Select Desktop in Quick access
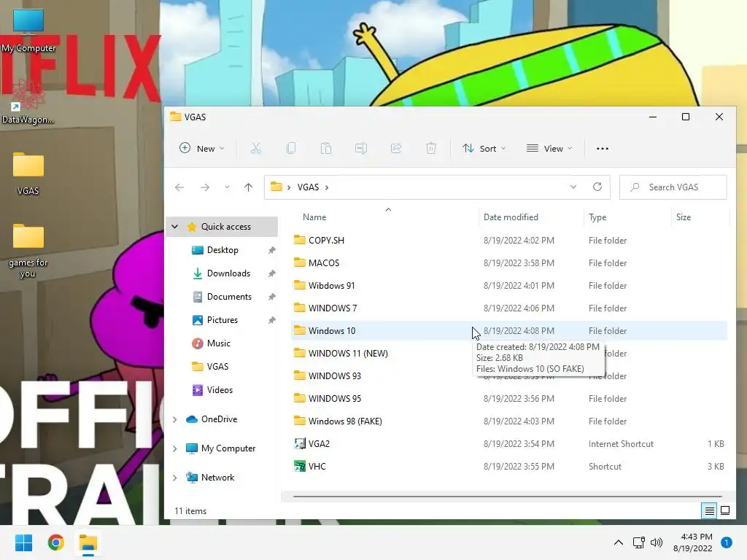The width and height of the screenshot is (747, 560). [x=222, y=250]
